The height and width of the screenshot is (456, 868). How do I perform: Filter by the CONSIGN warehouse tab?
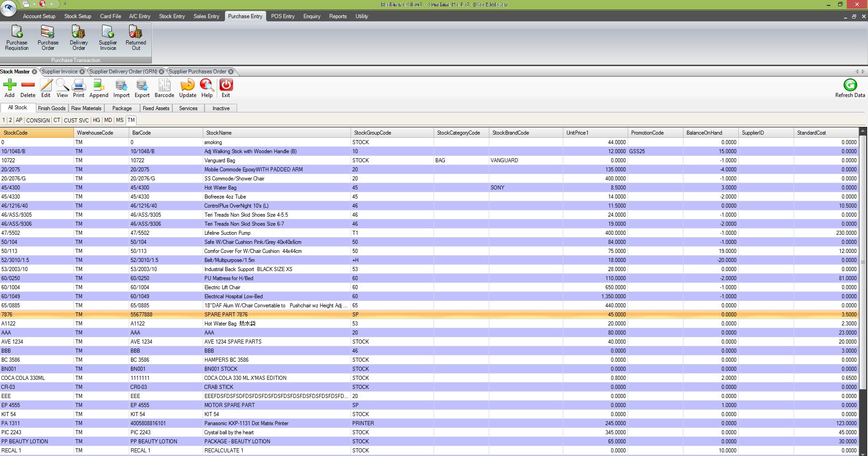38,121
